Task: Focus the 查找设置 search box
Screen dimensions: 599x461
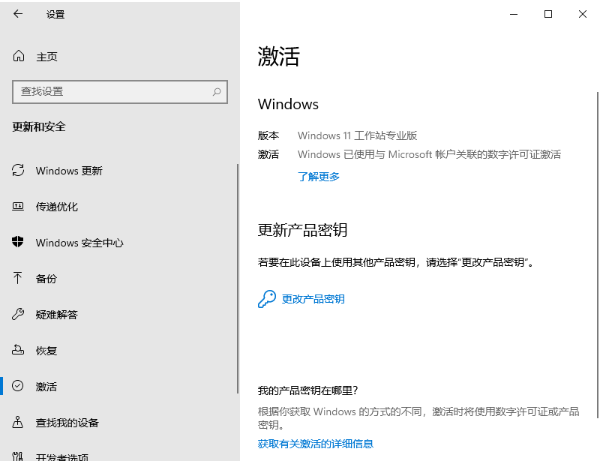Action: (x=120, y=92)
